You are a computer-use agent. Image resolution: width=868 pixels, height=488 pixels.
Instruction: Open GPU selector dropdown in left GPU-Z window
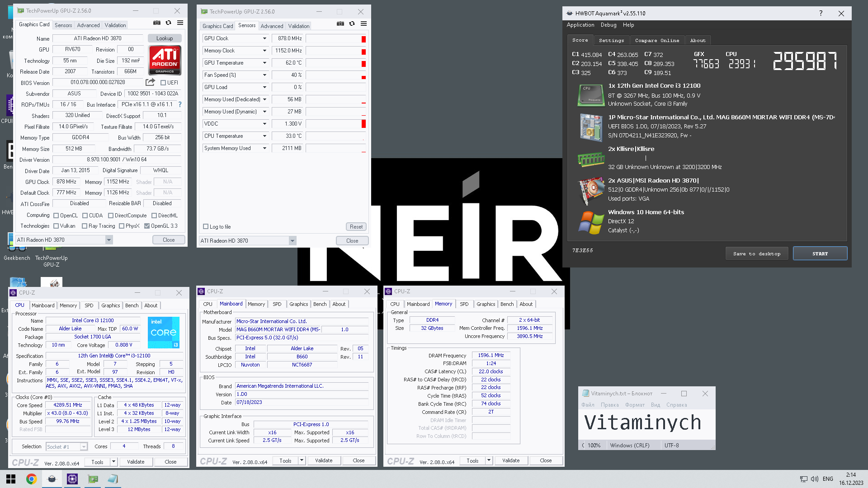(x=108, y=240)
